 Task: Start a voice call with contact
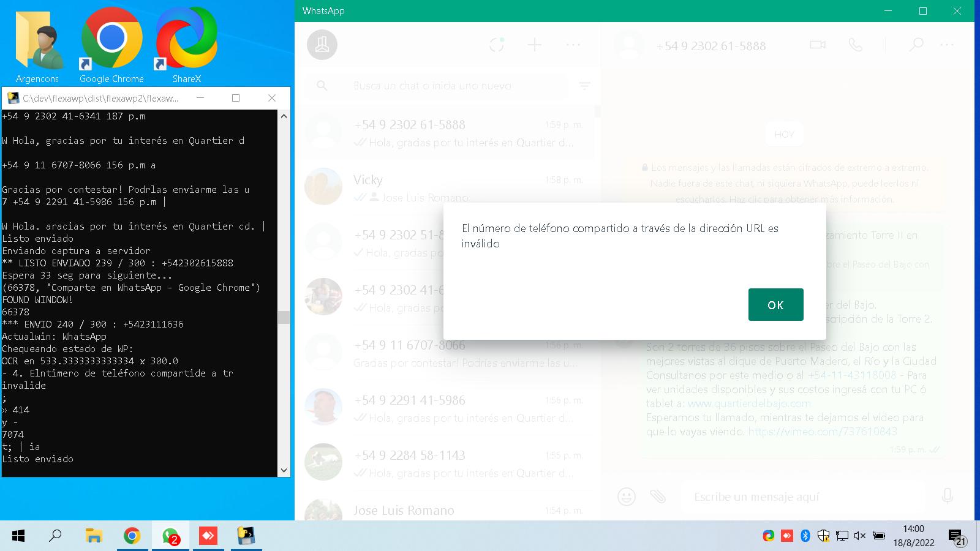pos(855,45)
